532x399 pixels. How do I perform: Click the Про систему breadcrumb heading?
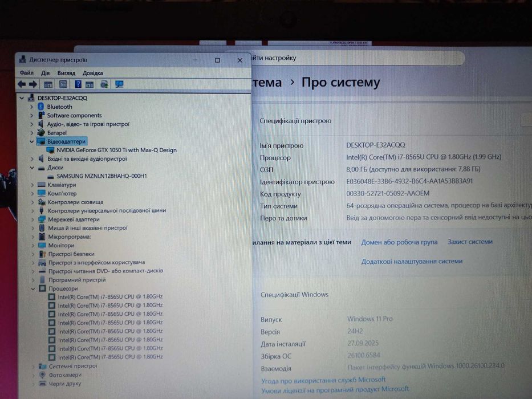[x=340, y=83]
